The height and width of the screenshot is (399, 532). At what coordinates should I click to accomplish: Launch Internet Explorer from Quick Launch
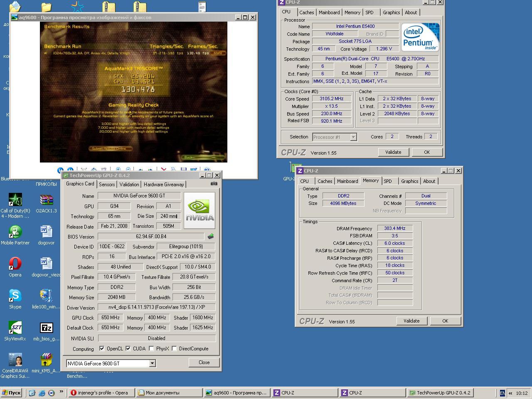click(42, 392)
